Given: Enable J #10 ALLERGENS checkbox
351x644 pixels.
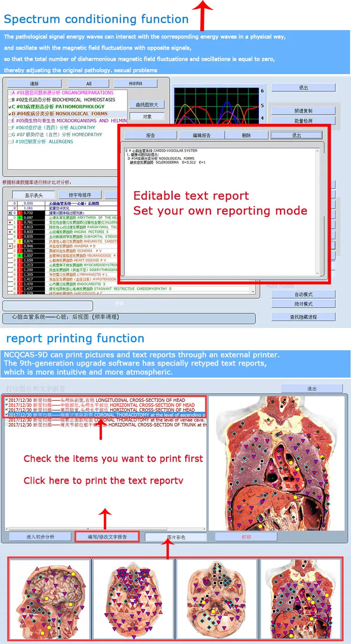Looking at the screenshot, I should pyautogui.click(x=10, y=142).
